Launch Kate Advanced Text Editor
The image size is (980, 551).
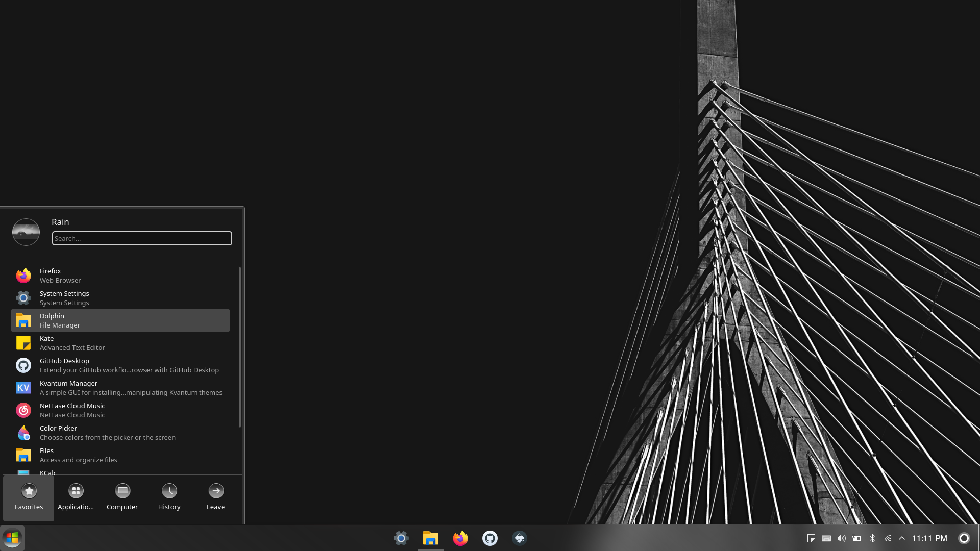coord(120,343)
